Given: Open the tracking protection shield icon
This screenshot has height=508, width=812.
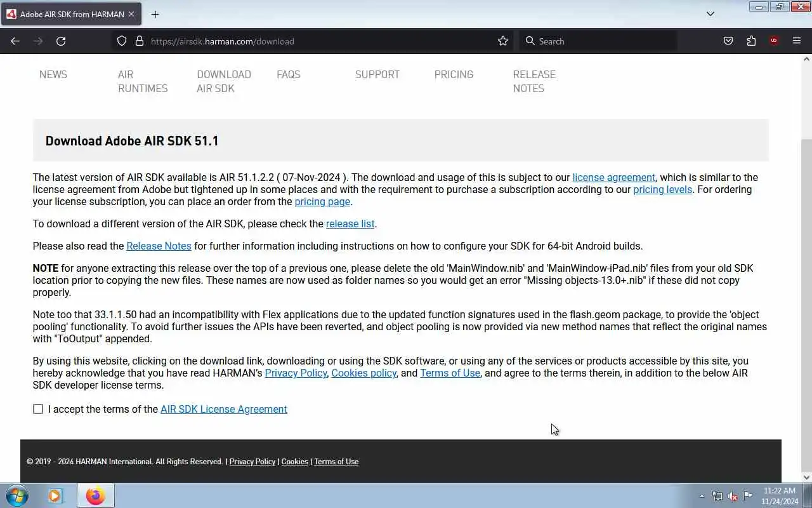Looking at the screenshot, I should point(122,41).
